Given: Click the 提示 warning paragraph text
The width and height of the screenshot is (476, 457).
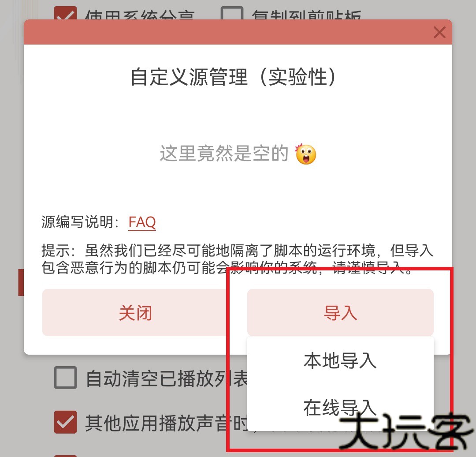Looking at the screenshot, I should 238,259.
